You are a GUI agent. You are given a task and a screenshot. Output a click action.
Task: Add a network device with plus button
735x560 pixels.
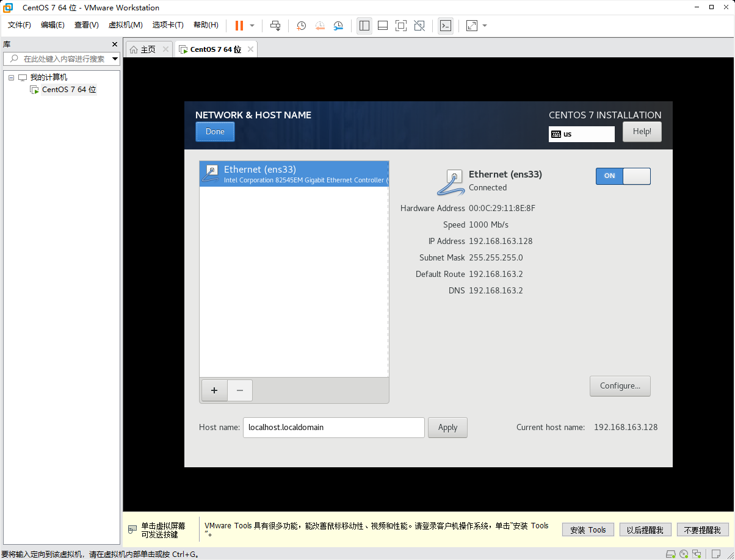point(214,390)
